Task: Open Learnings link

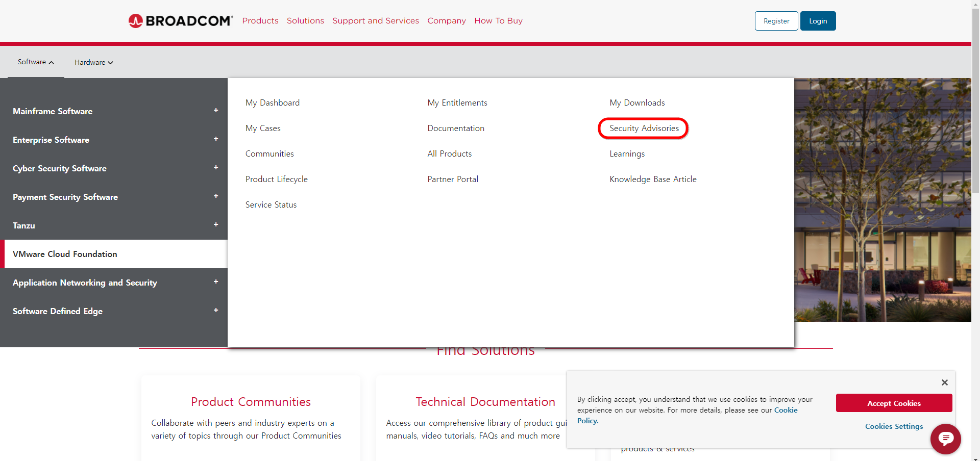Action: [x=627, y=154]
